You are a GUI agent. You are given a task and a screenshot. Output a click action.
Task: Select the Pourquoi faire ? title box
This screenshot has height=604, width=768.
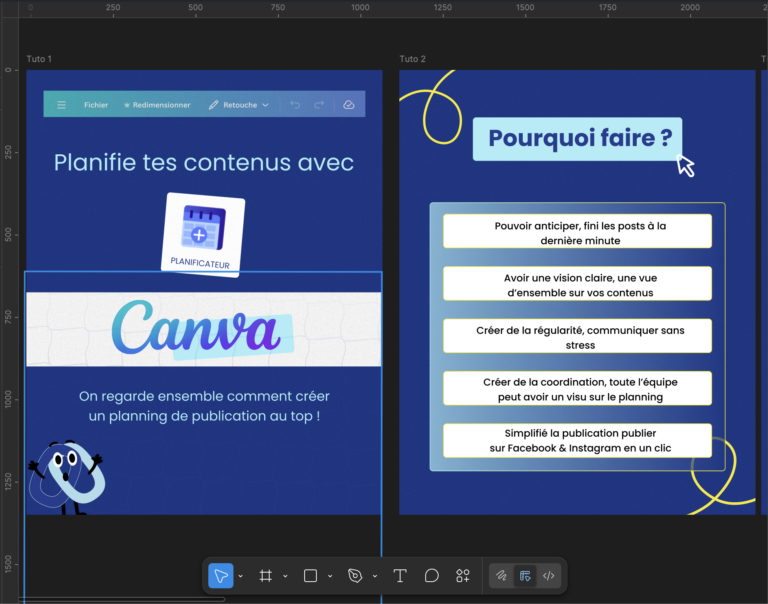(577, 139)
